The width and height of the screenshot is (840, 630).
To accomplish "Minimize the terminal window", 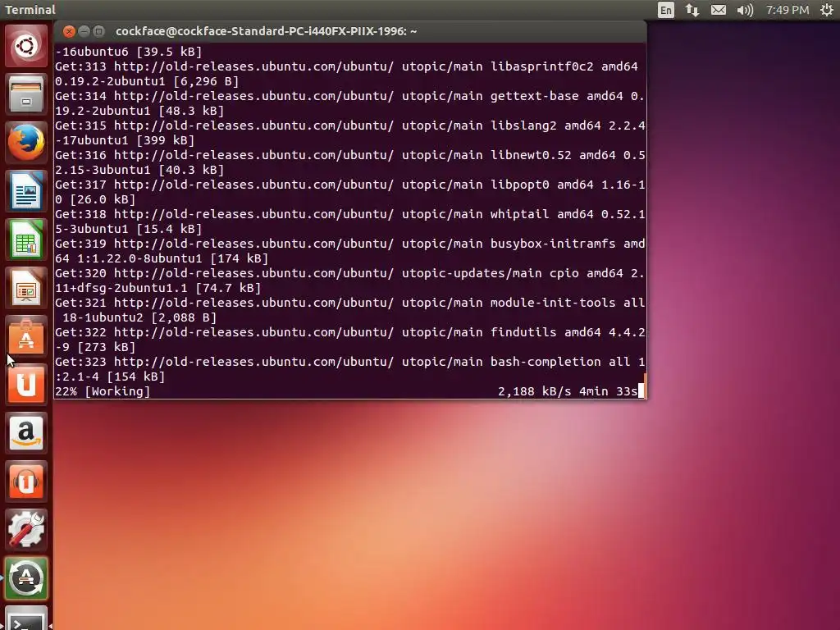I will (x=84, y=32).
